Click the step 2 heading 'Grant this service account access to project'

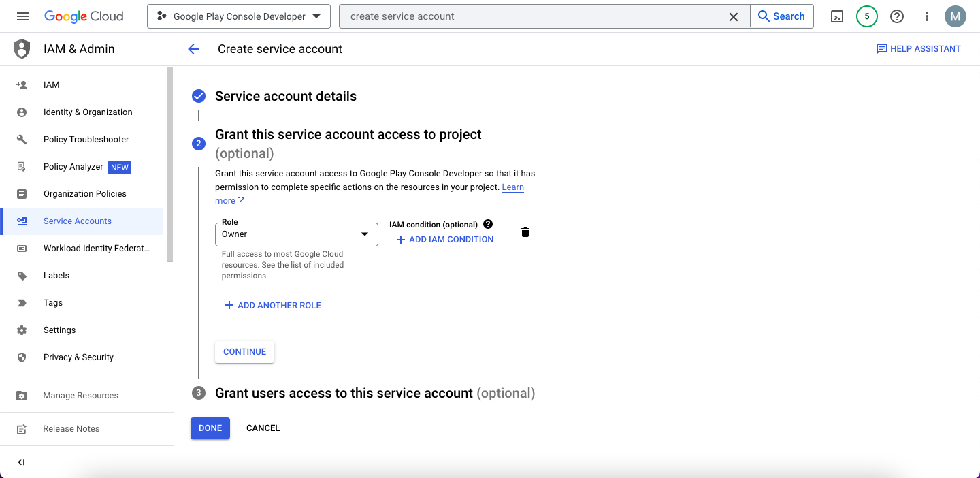(x=348, y=134)
